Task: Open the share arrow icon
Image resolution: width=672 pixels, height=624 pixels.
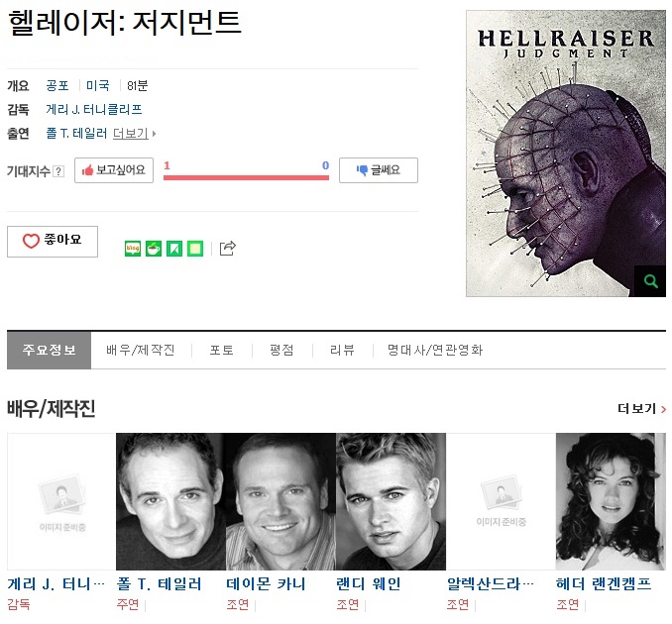Action: 228,248
